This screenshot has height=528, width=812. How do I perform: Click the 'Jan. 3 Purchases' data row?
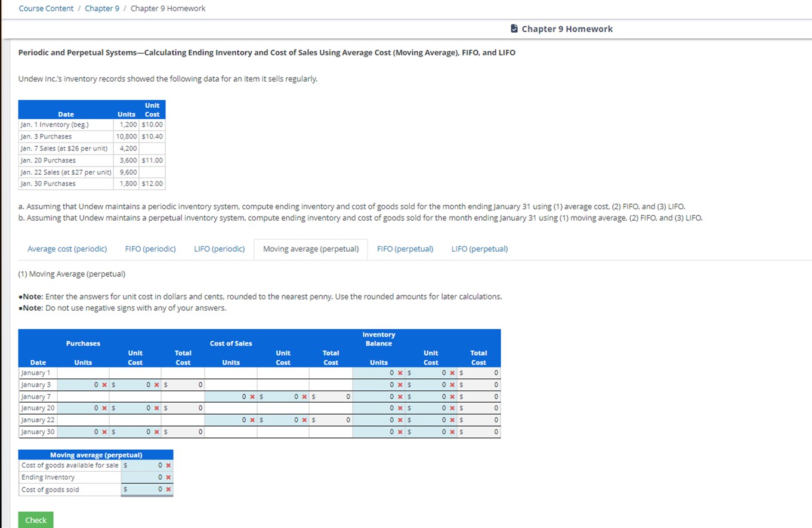click(91, 137)
